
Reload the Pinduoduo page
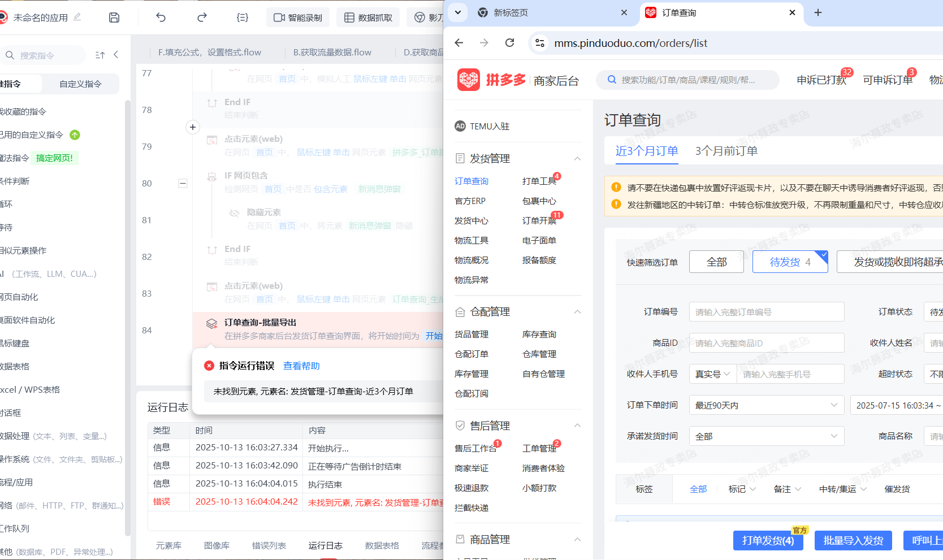(509, 43)
